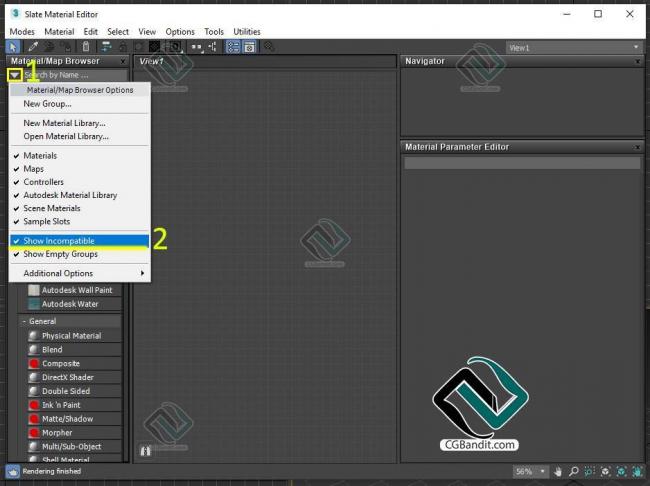Open the Modes menu

pos(22,32)
